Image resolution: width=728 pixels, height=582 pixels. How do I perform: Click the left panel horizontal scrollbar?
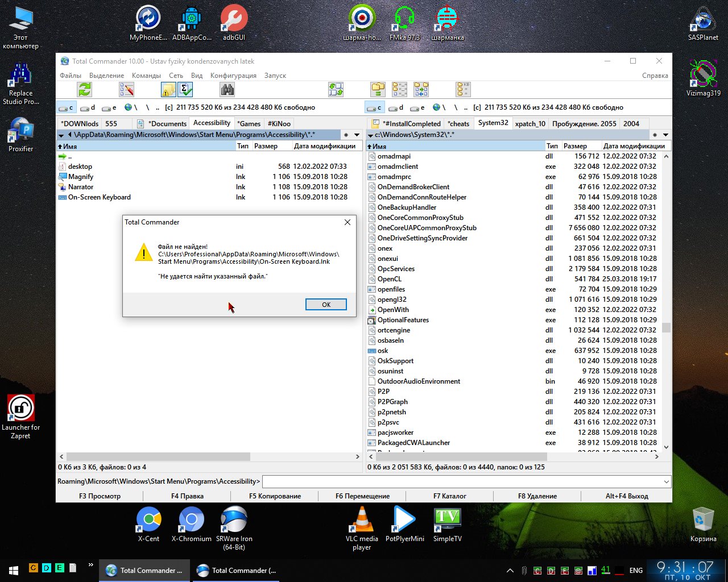[158, 457]
